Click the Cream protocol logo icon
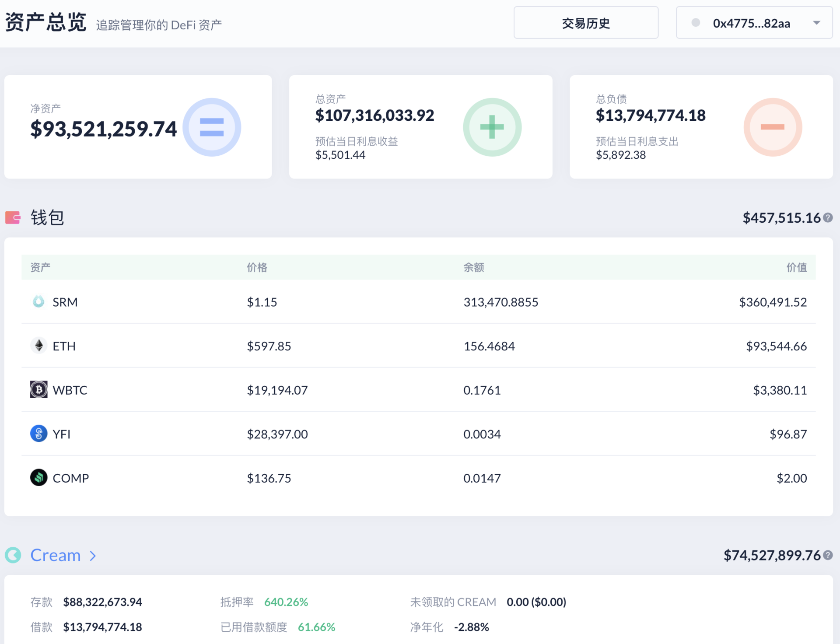This screenshot has width=840, height=644. pyautogui.click(x=13, y=555)
